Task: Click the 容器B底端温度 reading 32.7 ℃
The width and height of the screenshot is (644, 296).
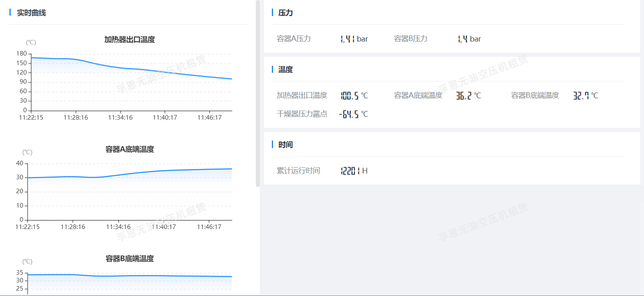Action: (x=585, y=95)
